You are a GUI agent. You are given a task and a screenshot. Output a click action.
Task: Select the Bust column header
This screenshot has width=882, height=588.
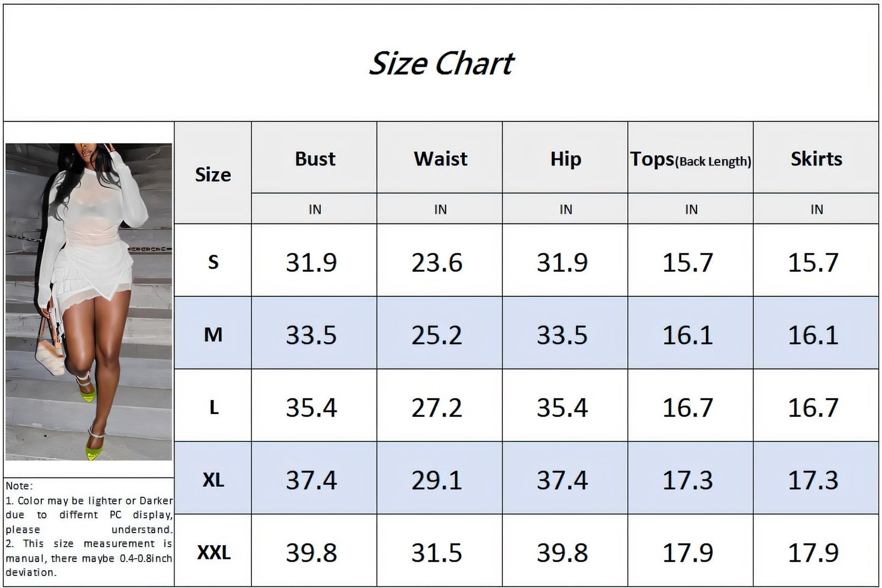(x=315, y=159)
